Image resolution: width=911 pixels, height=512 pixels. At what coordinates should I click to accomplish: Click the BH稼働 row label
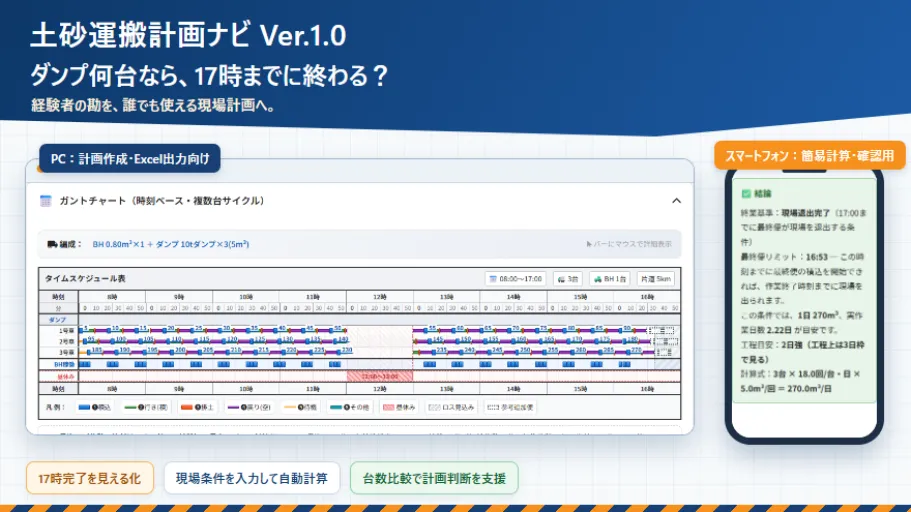click(x=64, y=364)
